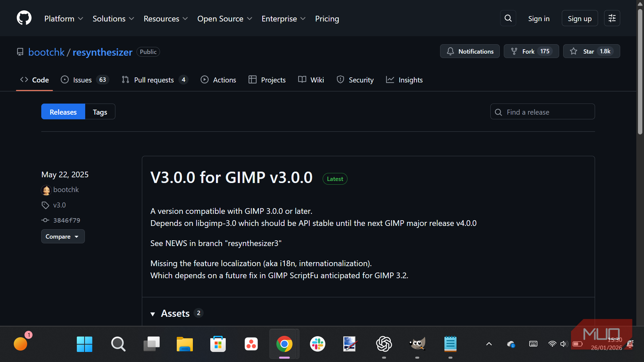Open the Compare dropdown

(63, 237)
